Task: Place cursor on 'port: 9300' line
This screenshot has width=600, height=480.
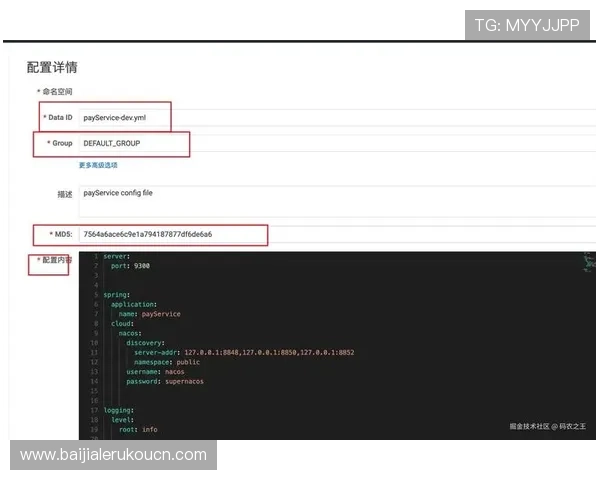Action: point(131,266)
